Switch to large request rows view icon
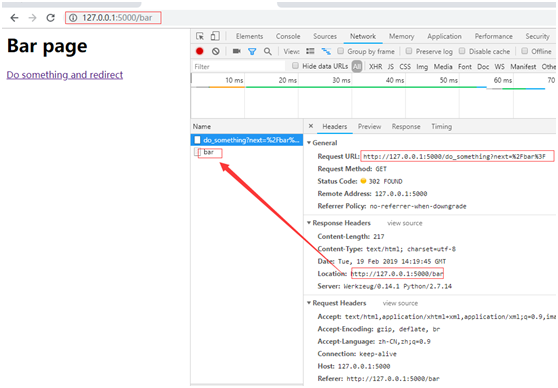 click(310, 51)
